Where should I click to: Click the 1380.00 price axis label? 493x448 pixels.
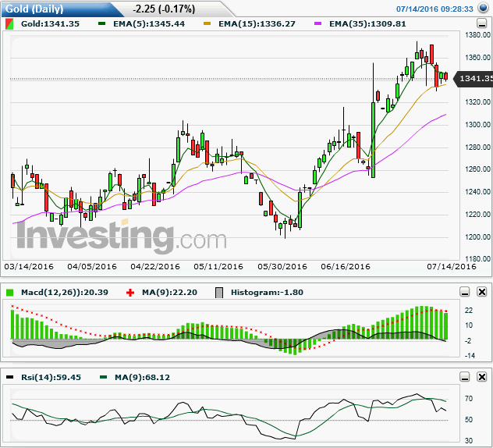coord(477,35)
